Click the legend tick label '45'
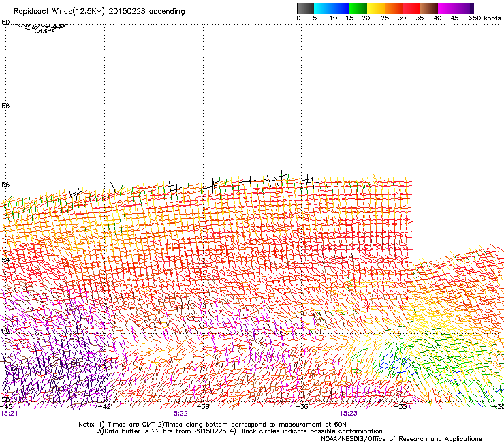The image size is (504, 443). tap(454, 18)
